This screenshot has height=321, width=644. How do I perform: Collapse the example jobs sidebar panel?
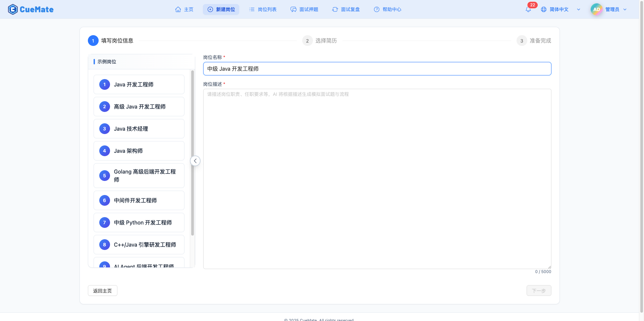(195, 161)
